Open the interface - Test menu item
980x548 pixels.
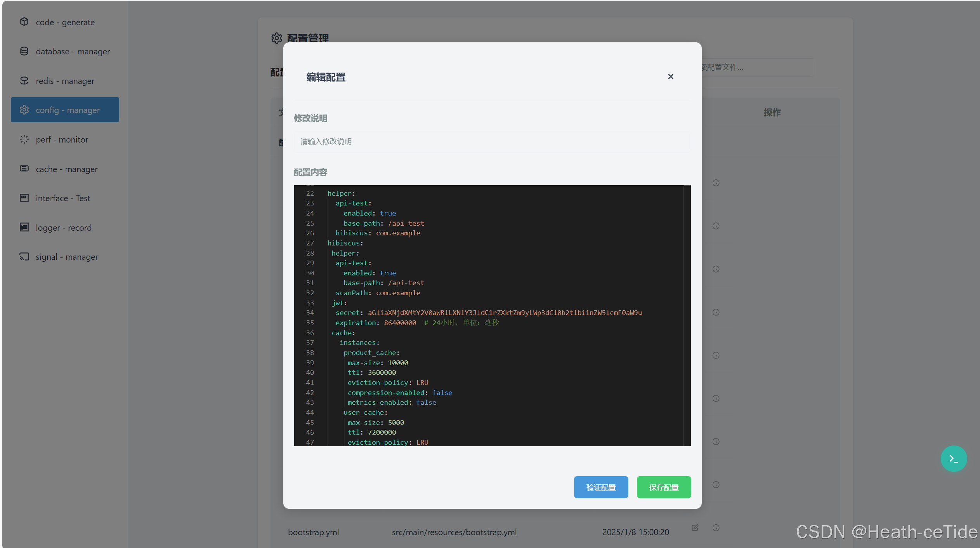63,198
